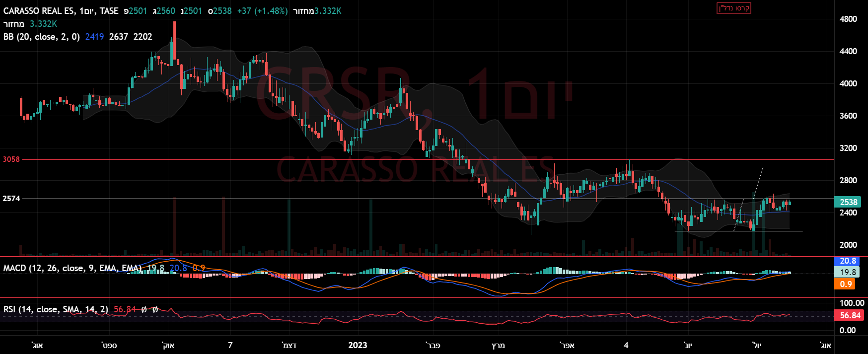Click the 'יול' month label on time axis
Image resolution: width=868 pixels, height=354 pixels.
pyautogui.click(x=757, y=345)
